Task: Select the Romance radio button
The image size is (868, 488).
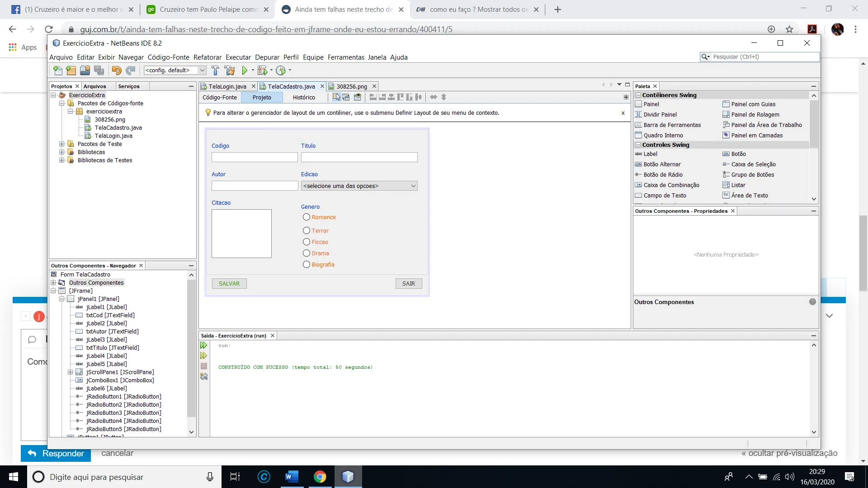Action: (307, 217)
